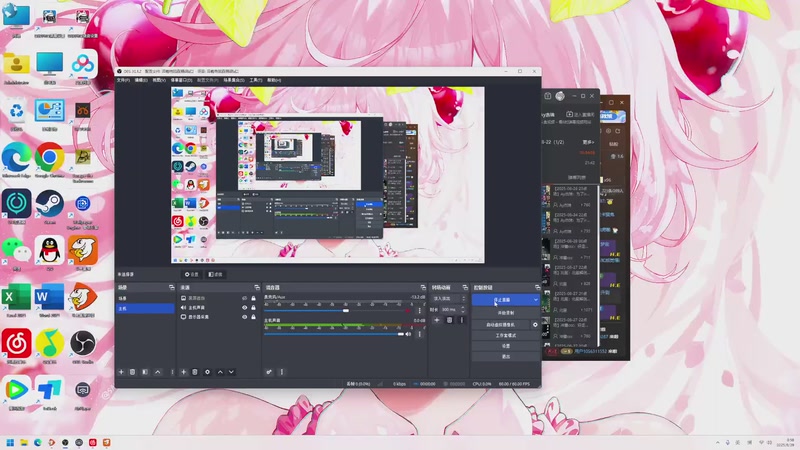Click the transition duration 300 ms stepper

tap(464, 309)
